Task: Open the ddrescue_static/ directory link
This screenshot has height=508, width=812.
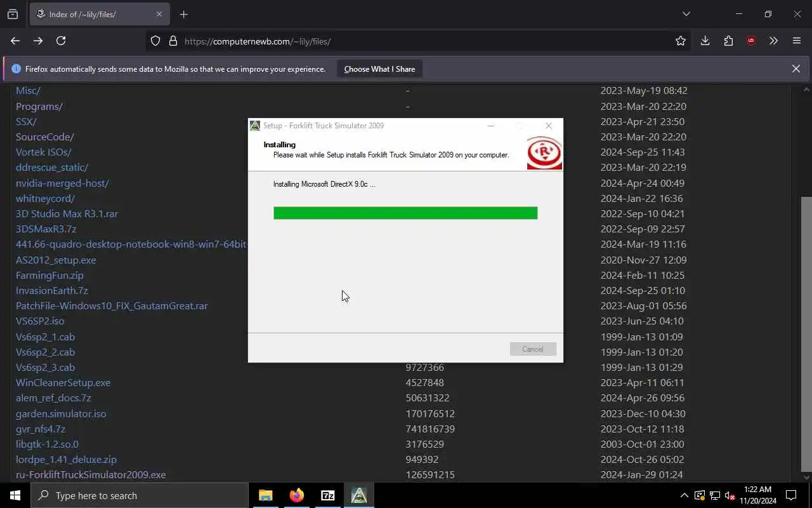Action: pos(52,168)
